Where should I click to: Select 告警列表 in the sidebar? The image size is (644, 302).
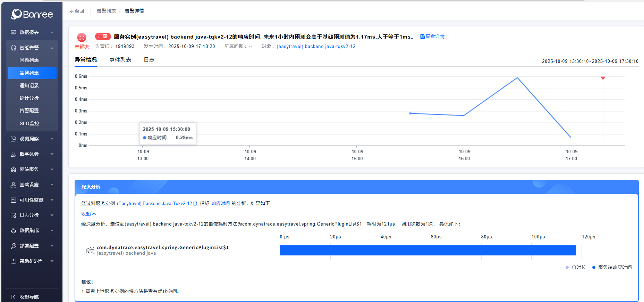(x=32, y=73)
